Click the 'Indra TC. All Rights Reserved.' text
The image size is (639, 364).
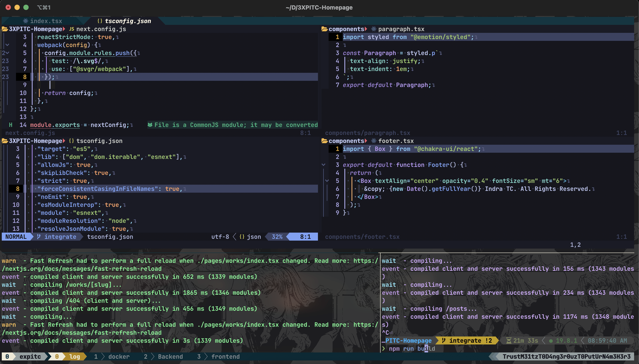pyautogui.click(x=538, y=189)
